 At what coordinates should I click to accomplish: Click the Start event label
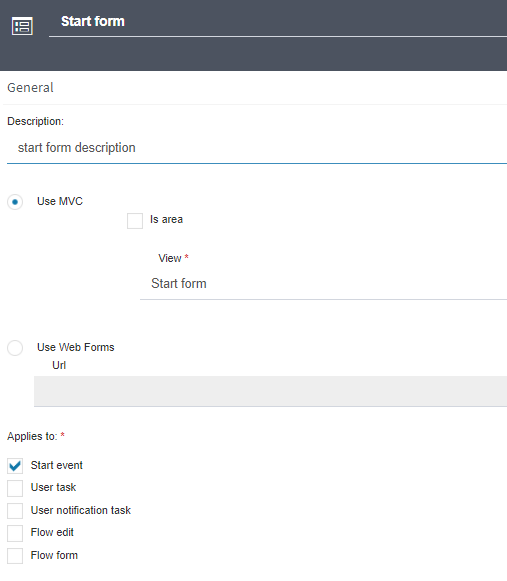pyautogui.click(x=57, y=465)
